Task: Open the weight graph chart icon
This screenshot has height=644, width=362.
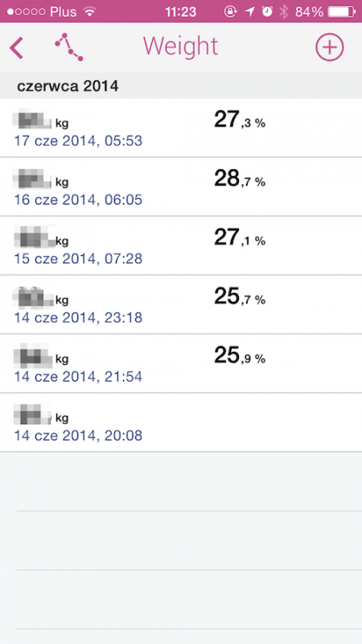Action: (69, 47)
